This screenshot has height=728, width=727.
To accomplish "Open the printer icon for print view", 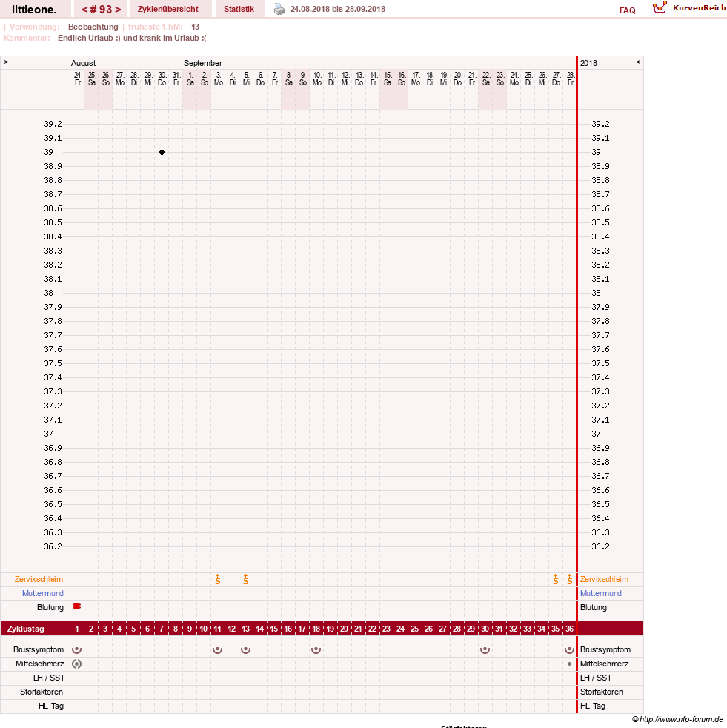I will point(279,9).
